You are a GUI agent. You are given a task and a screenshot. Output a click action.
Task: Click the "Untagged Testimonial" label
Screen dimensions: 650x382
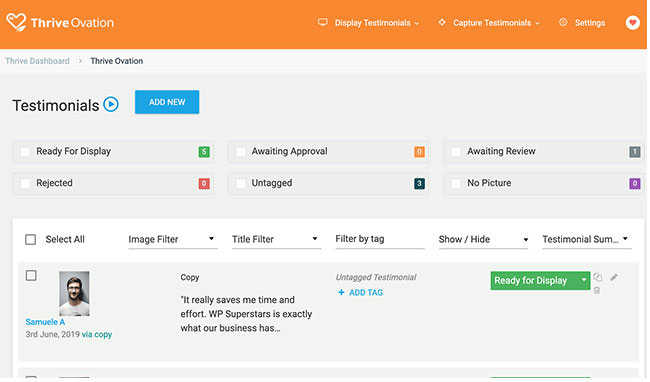click(376, 277)
